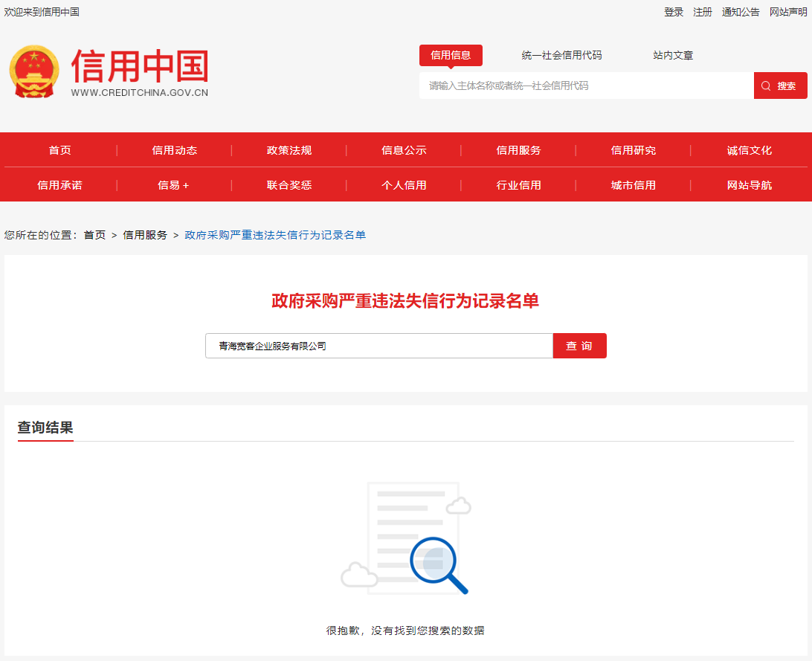This screenshot has height=661, width=812.
Task: Open the 信用动态 menu item
Action: [175, 150]
